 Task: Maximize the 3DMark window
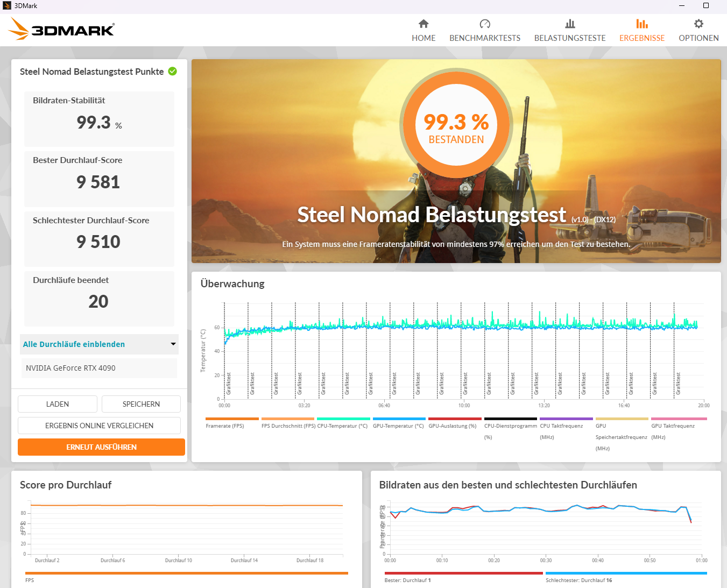tap(706, 6)
